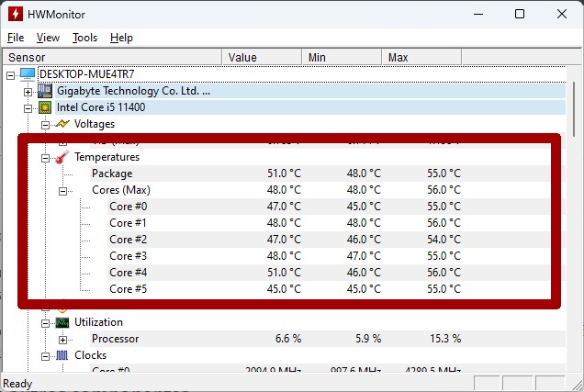Click the Value column header

[x=262, y=57]
